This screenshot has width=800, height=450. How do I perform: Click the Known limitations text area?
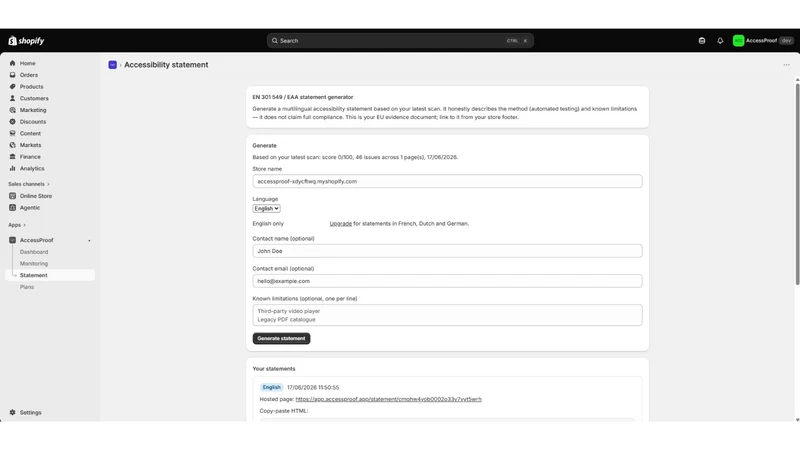447,315
